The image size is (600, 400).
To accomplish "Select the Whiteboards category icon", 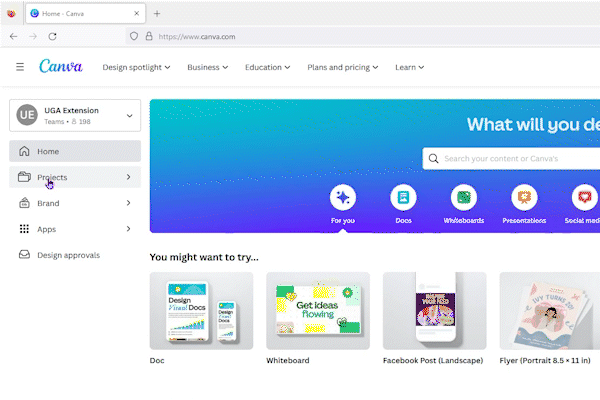I will click(464, 198).
